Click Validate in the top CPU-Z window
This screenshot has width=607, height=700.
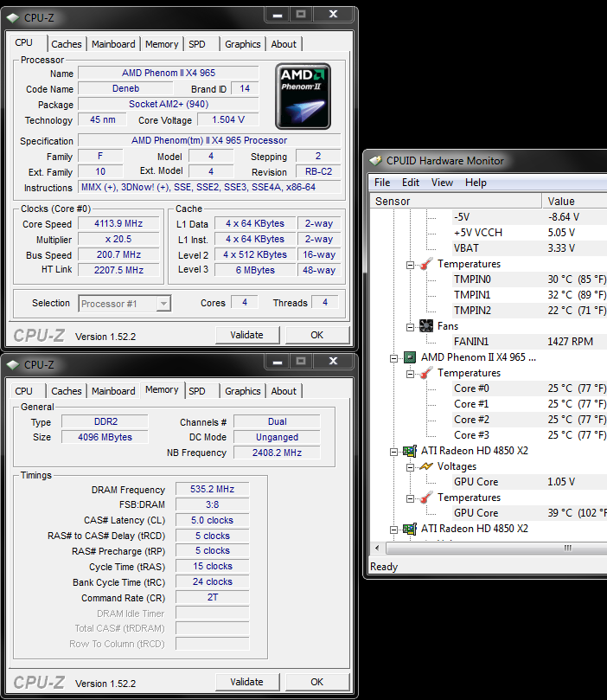pyautogui.click(x=247, y=335)
